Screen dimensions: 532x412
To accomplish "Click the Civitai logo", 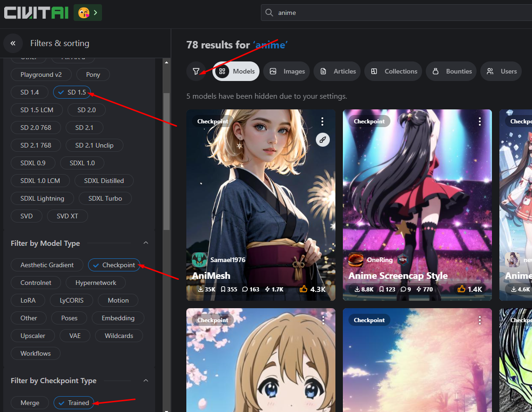I will point(36,13).
